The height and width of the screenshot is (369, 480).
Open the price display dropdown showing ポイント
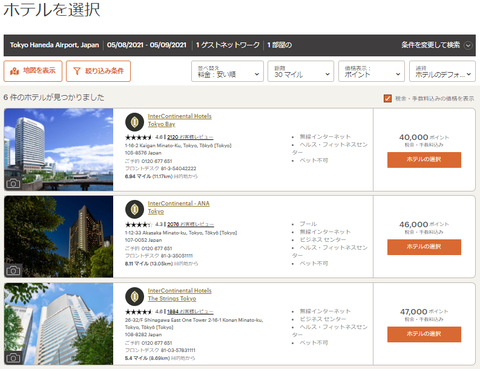pos(371,71)
